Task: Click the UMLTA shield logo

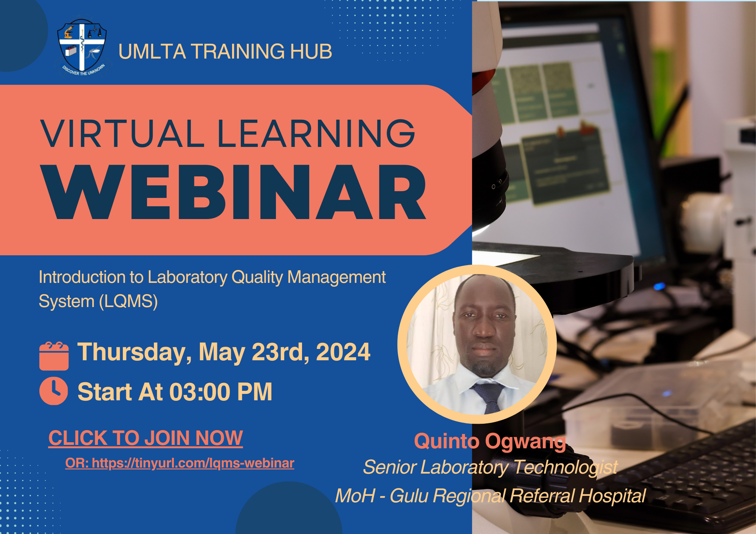Action: 82,47
